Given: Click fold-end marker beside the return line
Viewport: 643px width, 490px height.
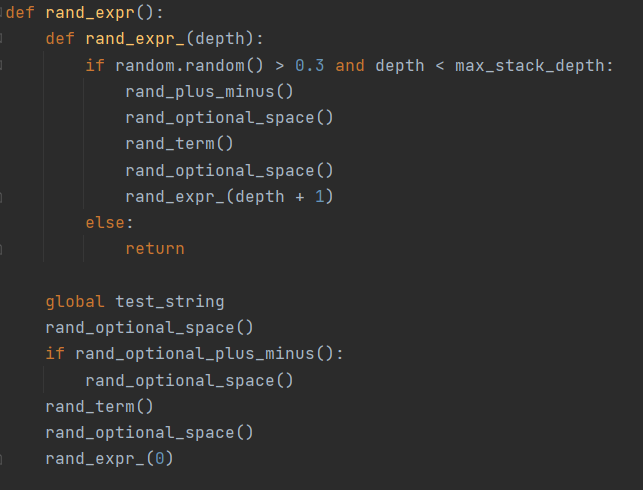Looking at the screenshot, I should (x=3, y=249).
